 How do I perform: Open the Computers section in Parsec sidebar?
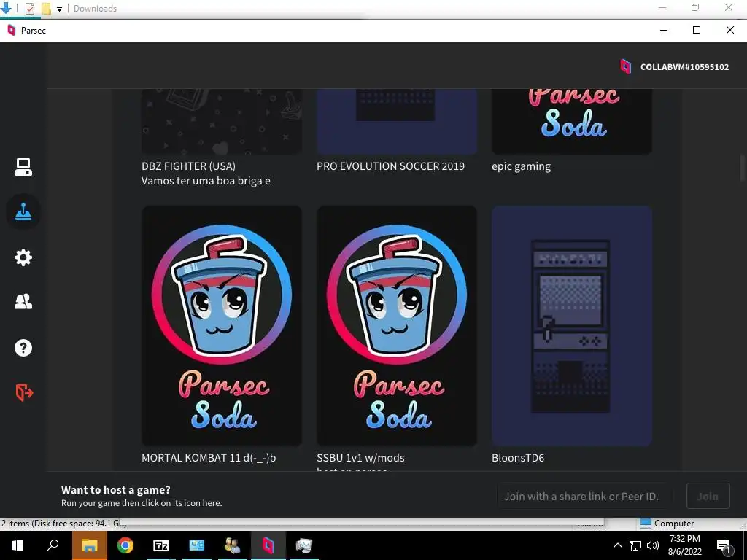coord(23,167)
